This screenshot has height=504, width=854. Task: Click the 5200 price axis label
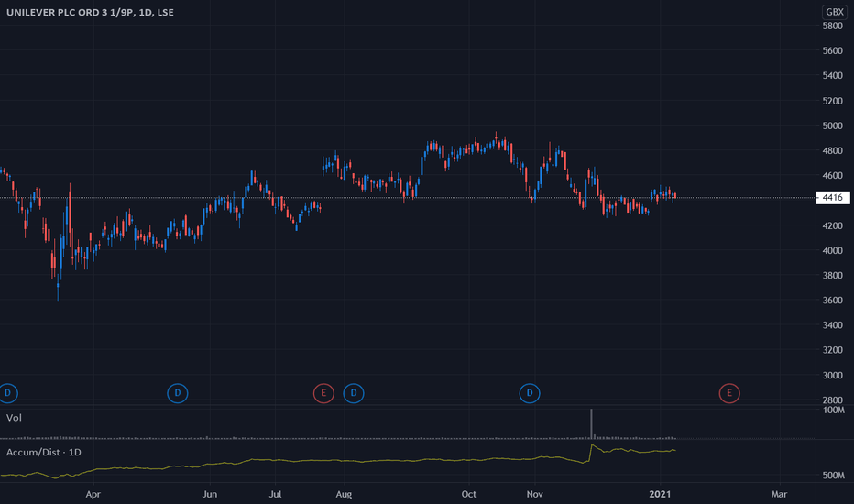833,101
